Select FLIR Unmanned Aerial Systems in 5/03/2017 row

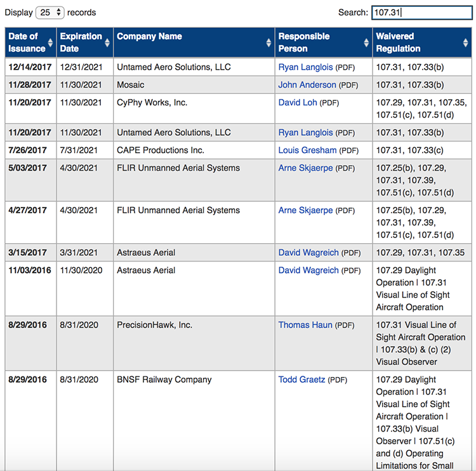pos(194,180)
